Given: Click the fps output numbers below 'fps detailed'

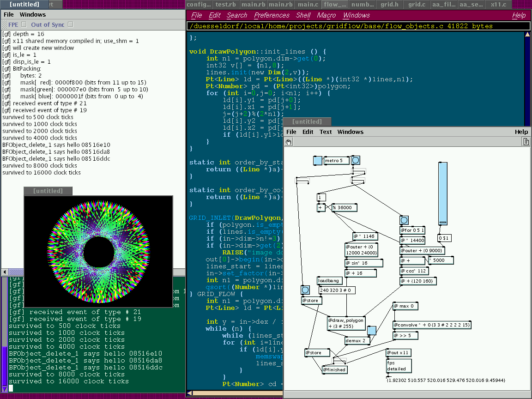Looking at the screenshot, I should click(x=446, y=381).
